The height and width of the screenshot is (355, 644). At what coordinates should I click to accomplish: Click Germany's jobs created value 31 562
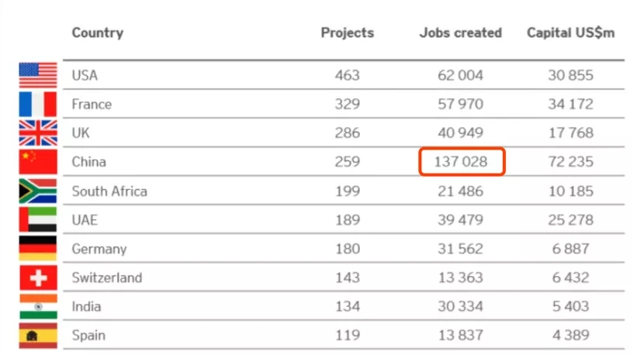[460, 249]
